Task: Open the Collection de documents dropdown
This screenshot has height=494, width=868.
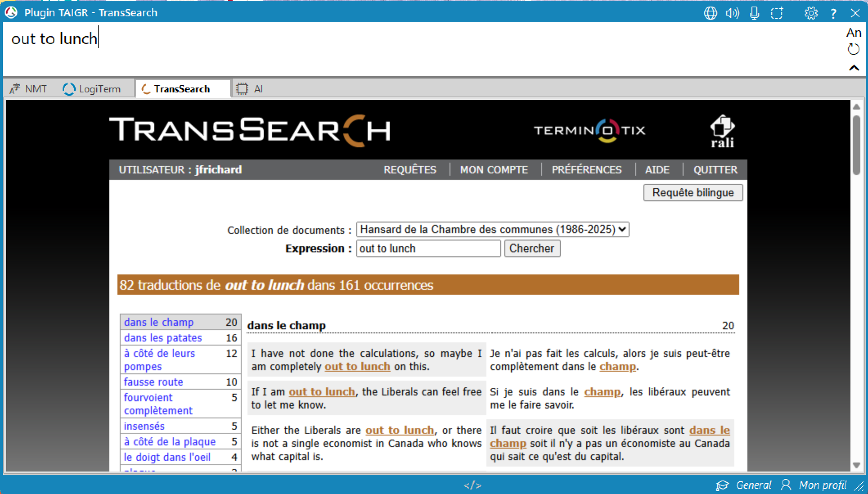Action: point(492,229)
